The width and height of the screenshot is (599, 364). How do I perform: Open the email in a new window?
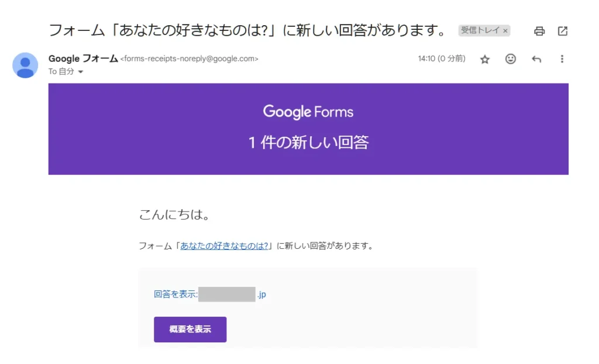pyautogui.click(x=563, y=31)
